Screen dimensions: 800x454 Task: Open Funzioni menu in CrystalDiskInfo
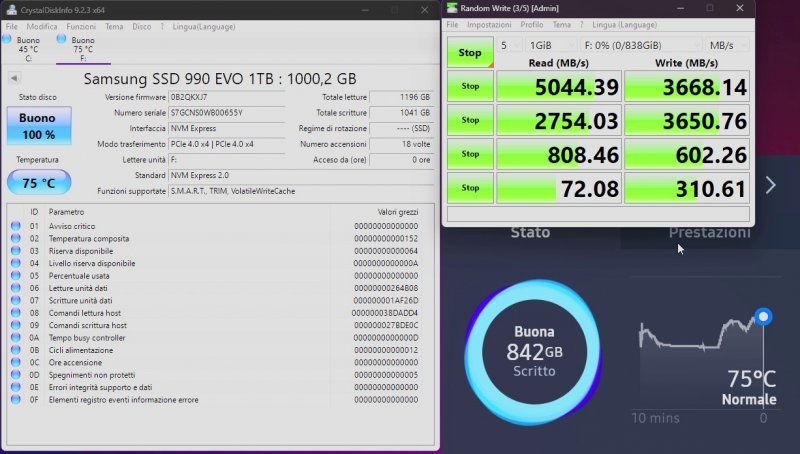pyautogui.click(x=81, y=27)
